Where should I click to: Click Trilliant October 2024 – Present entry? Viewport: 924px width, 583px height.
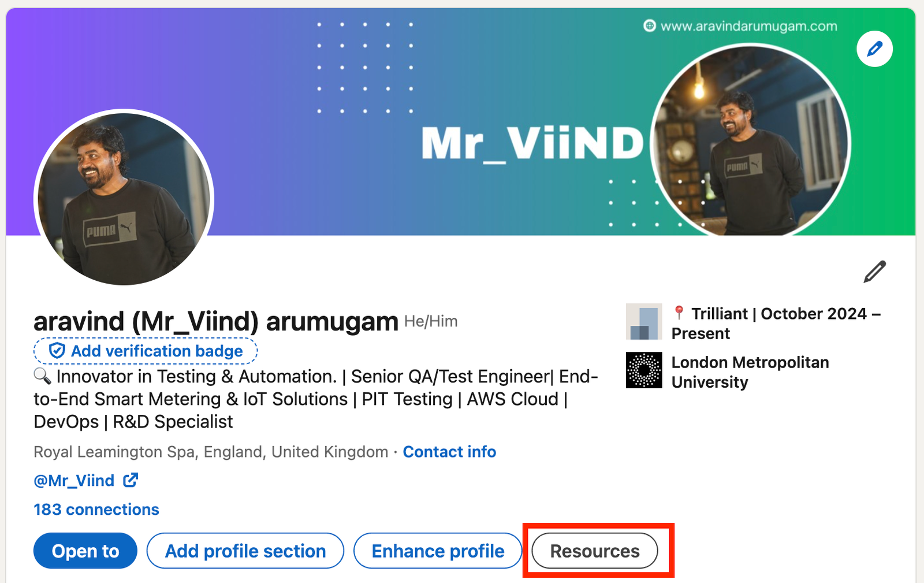(x=776, y=324)
